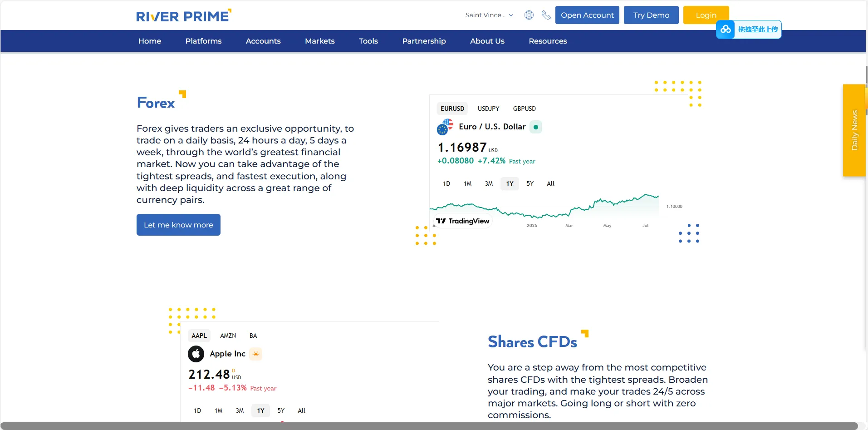This screenshot has width=868, height=430.
Task: Click the EURUSD price chart line
Action: click(544, 207)
